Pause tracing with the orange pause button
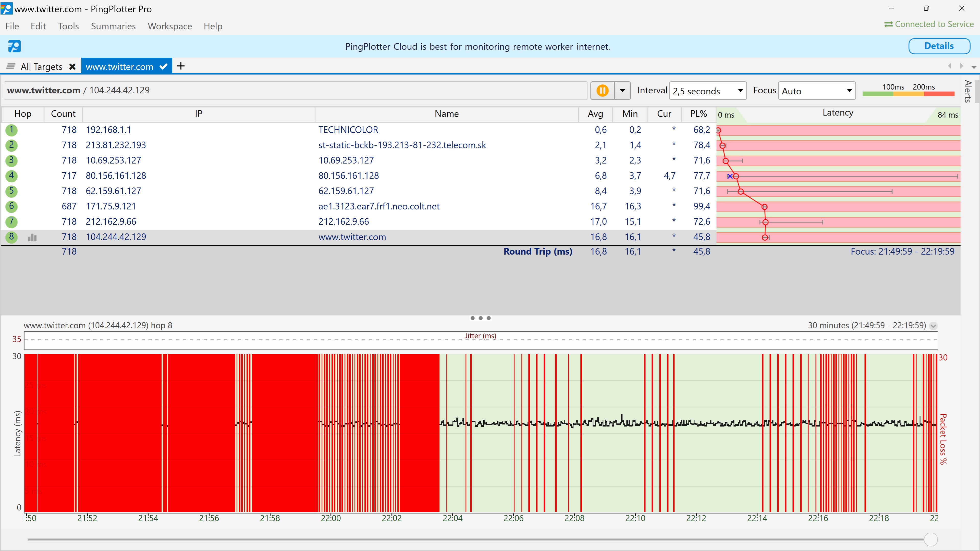This screenshot has height=551, width=980. [x=602, y=91]
